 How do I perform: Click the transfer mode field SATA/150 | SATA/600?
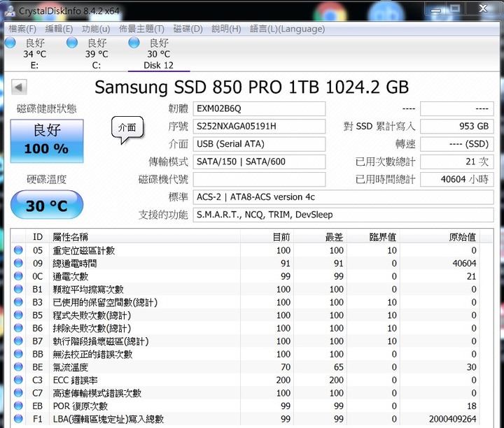click(x=259, y=162)
